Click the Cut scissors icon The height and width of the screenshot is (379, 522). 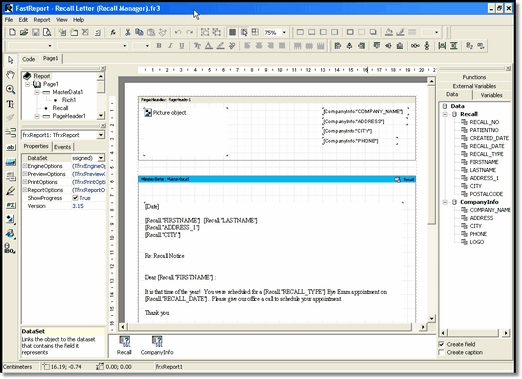coord(127,32)
